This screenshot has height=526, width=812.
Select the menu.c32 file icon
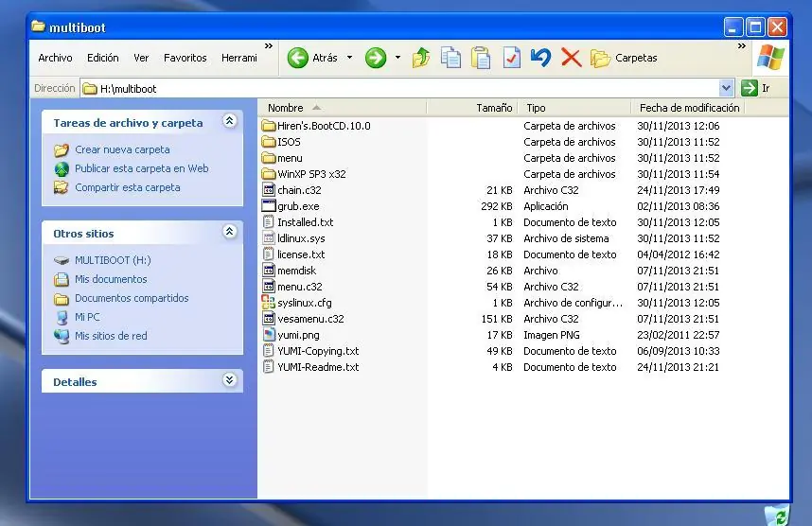[x=268, y=287]
